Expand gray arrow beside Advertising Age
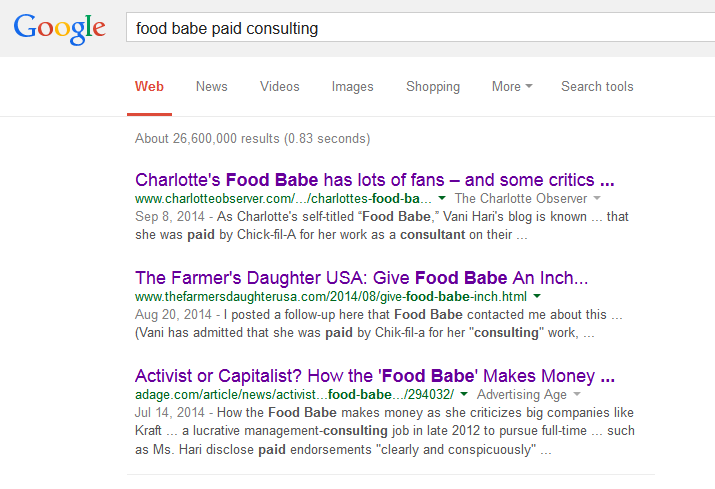The height and width of the screenshot is (489, 715). (577, 394)
